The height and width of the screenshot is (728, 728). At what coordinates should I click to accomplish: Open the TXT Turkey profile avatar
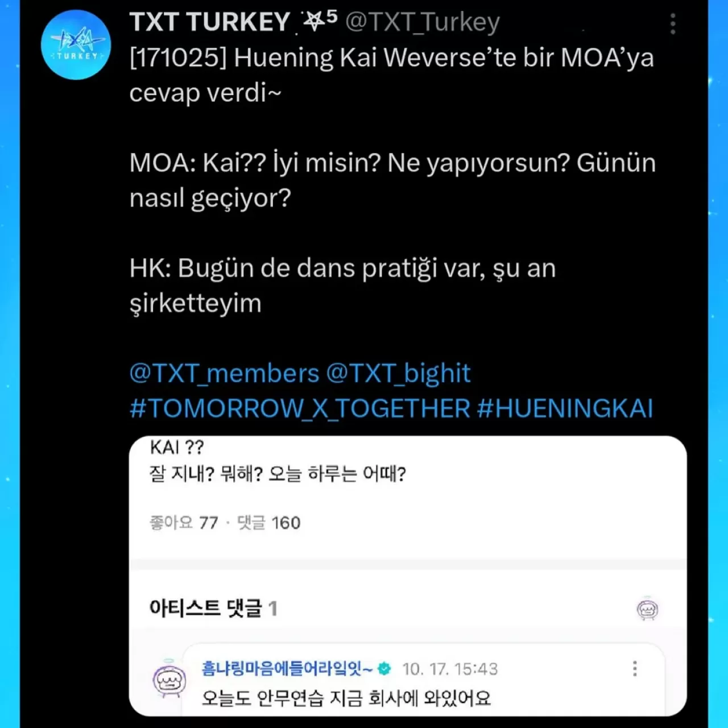pos(76,44)
